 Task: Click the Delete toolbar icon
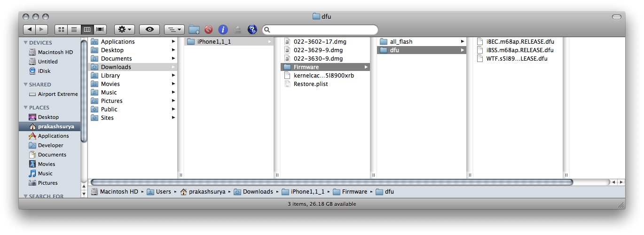pyautogui.click(x=209, y=30)
